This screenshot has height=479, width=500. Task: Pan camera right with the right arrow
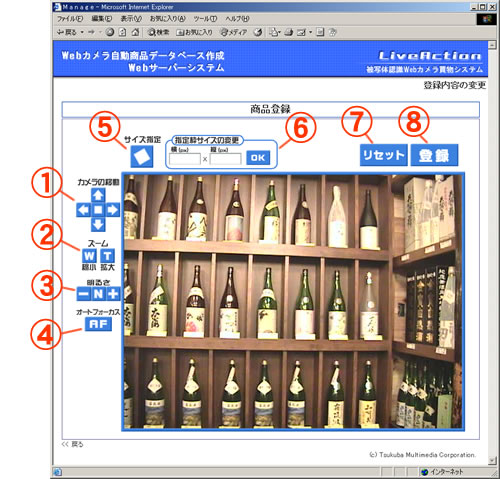113,210
